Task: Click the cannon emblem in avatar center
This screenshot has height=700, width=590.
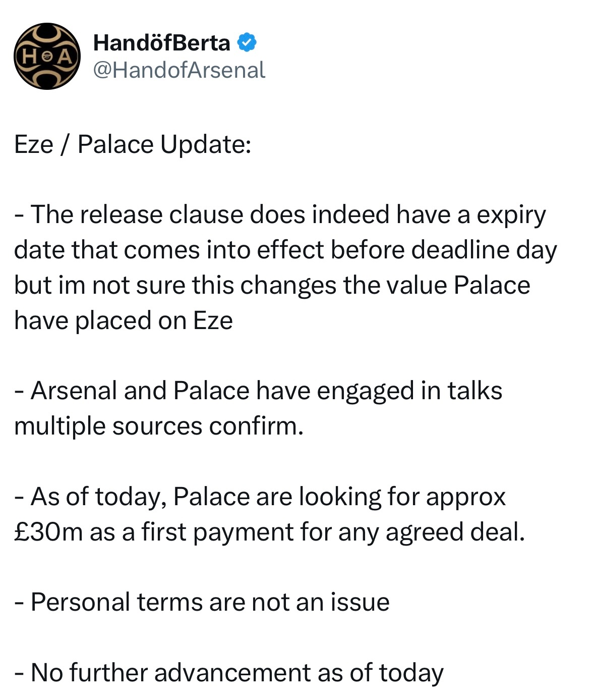Action: [47, 57]
